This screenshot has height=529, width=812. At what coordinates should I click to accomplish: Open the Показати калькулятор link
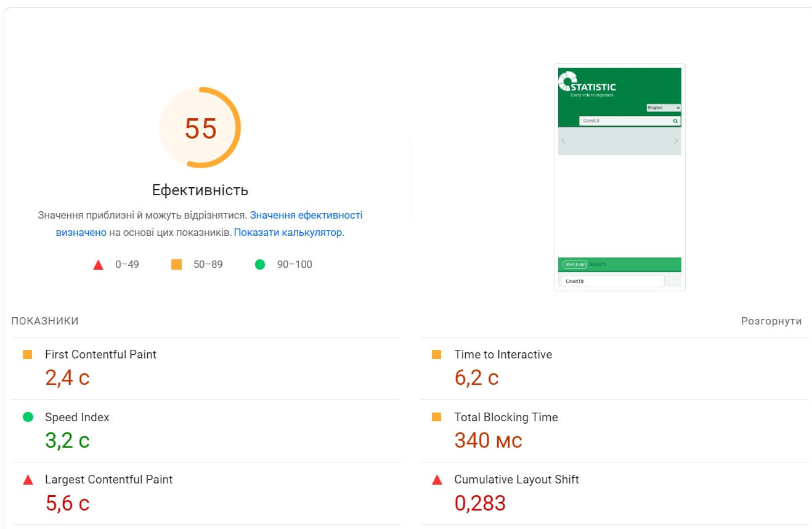288,233
